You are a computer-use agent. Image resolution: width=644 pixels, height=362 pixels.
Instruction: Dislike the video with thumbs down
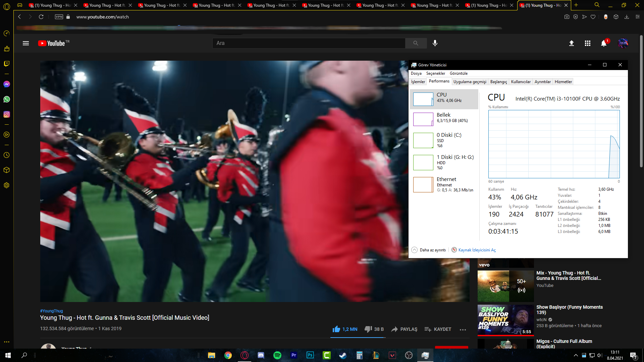(374, 329)
